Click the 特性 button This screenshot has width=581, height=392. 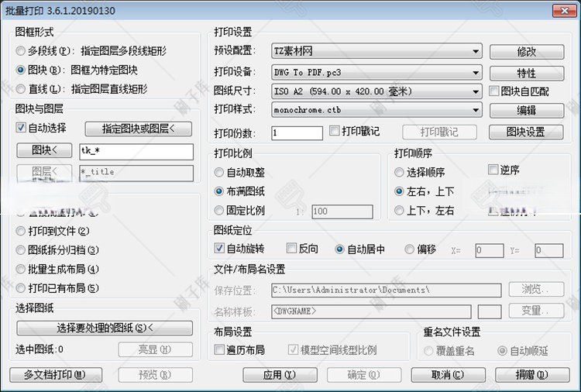pos(527,73)
